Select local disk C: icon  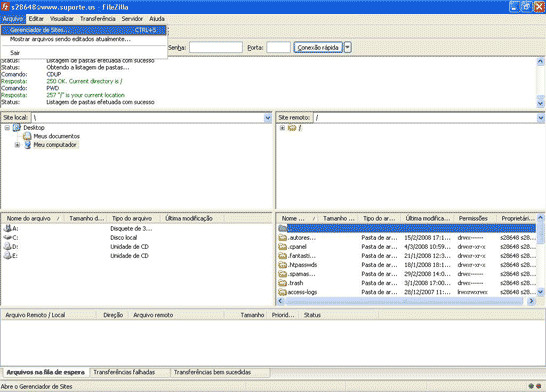click(7, 237)
